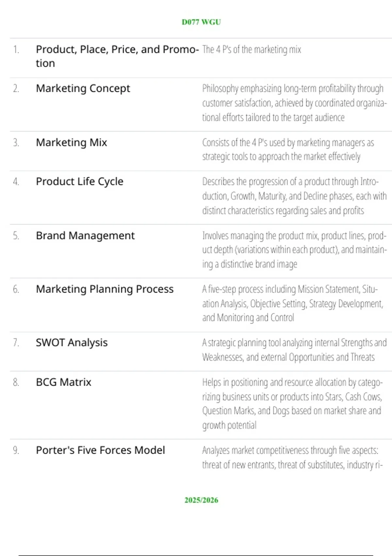Click the Marketing Planning Process term
The image size is (392, 556).
[105, 289]
